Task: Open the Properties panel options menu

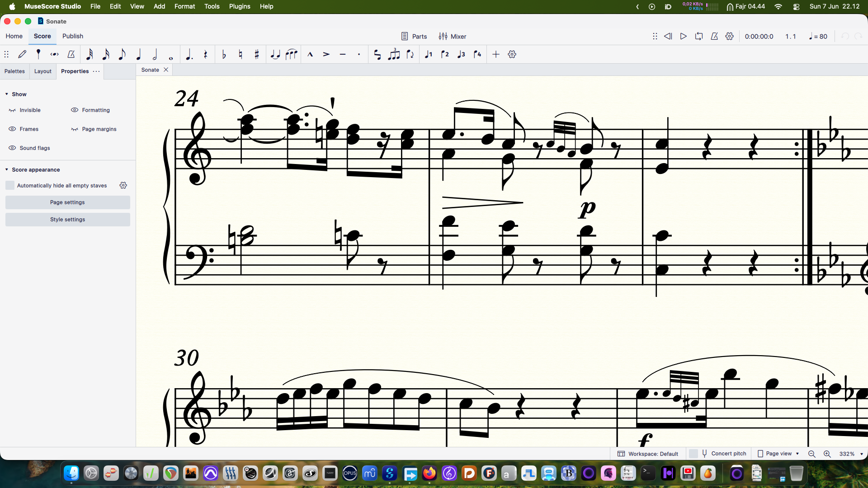Action: click(96, 71)
